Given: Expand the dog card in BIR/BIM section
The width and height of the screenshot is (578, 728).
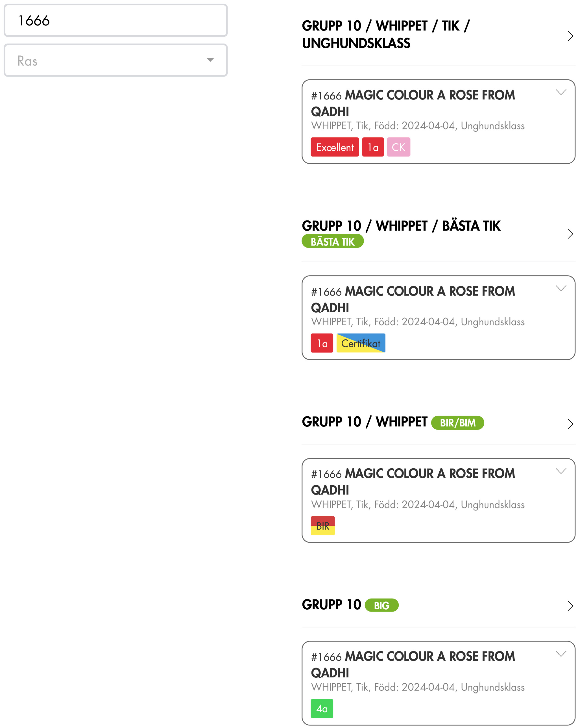Looking at the screenshot, I should pos(560,471).
